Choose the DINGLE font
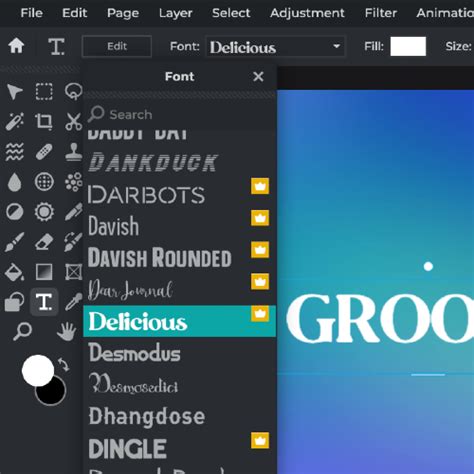474x474 pixels. click(179, 448)
